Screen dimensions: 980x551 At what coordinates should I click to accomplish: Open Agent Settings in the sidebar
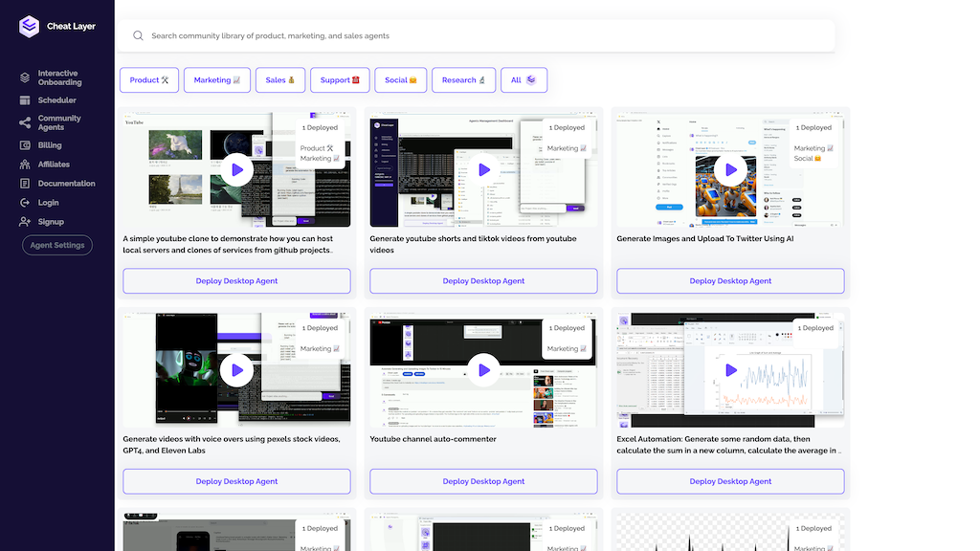point(57,245)
